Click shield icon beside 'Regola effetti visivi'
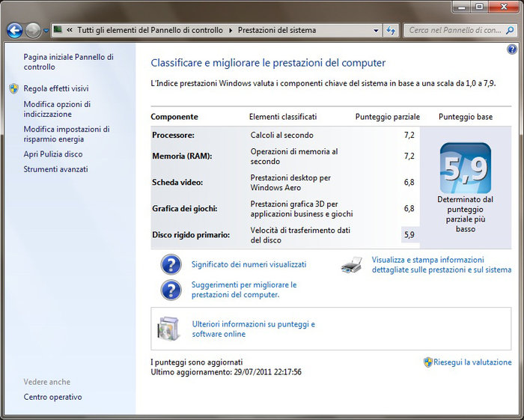The height and width of the screenshot is (420, 524). pyautogui.click(x=13, y=88)
